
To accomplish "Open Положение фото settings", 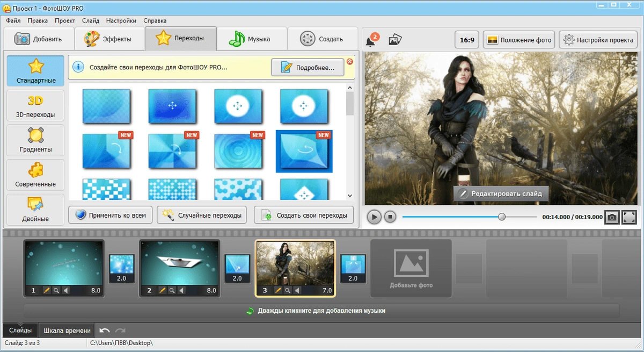I will click(x=519, y=40).
